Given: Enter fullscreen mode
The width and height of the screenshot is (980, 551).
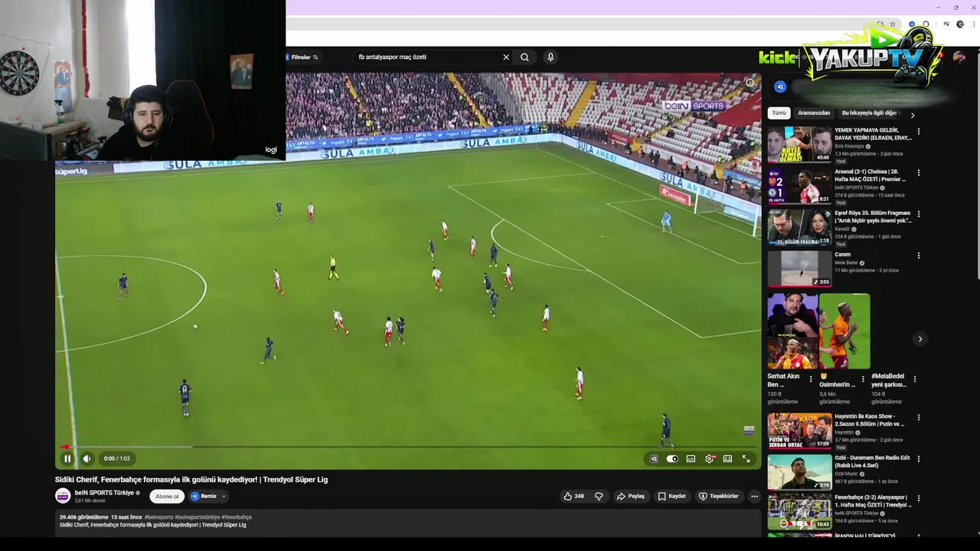Looking at the screenshot, I should pyautogui.click(x=746, y=458).
